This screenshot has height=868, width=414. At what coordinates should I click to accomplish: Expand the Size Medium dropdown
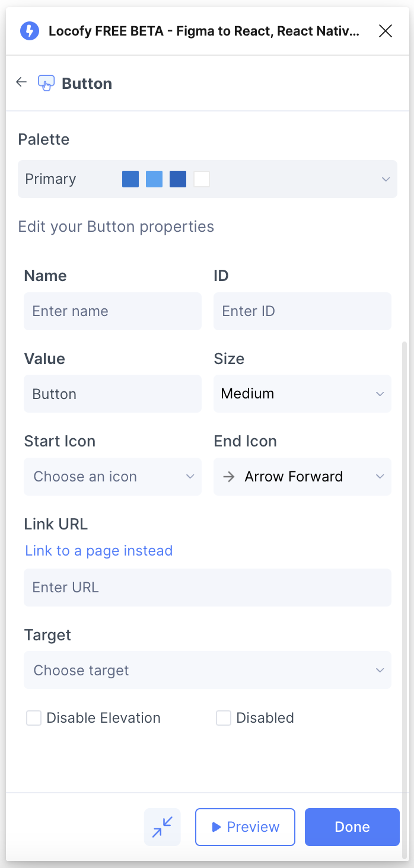click(x=302, y=394)
